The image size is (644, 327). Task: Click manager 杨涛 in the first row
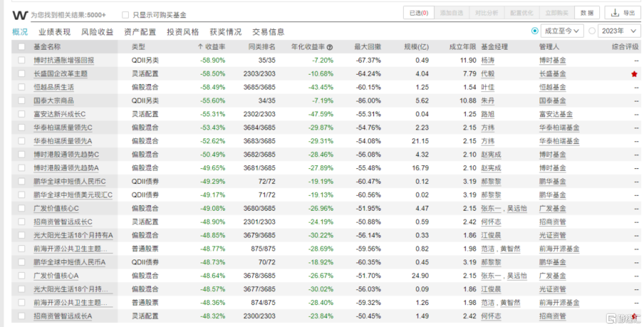(488, 60)
